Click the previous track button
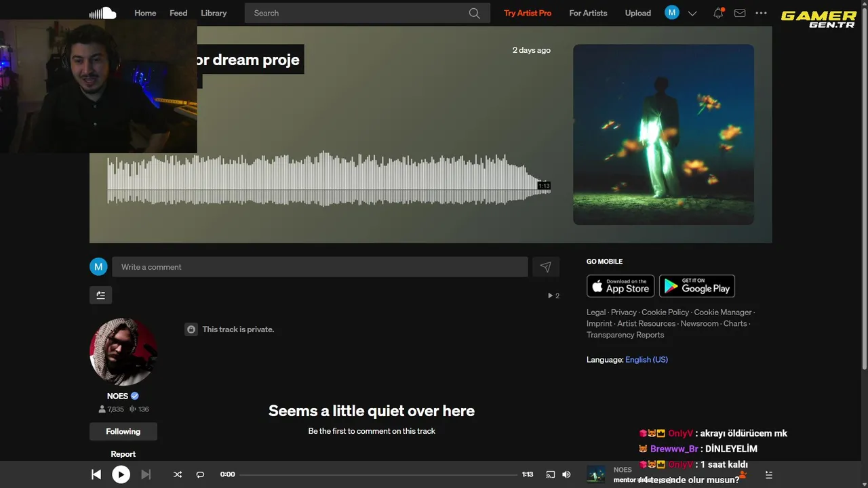868x488 pixels. point(96,474)
